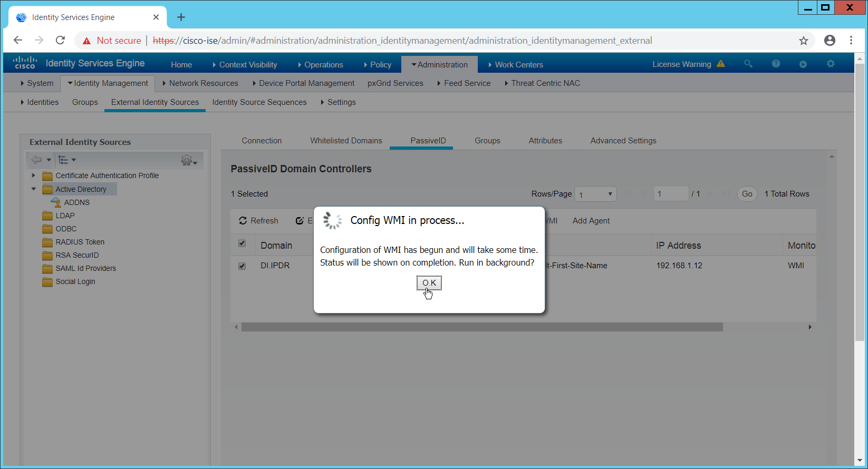Bookmark this page with the star icon
This screenshot has height=469, width=868.
point(803,41)
